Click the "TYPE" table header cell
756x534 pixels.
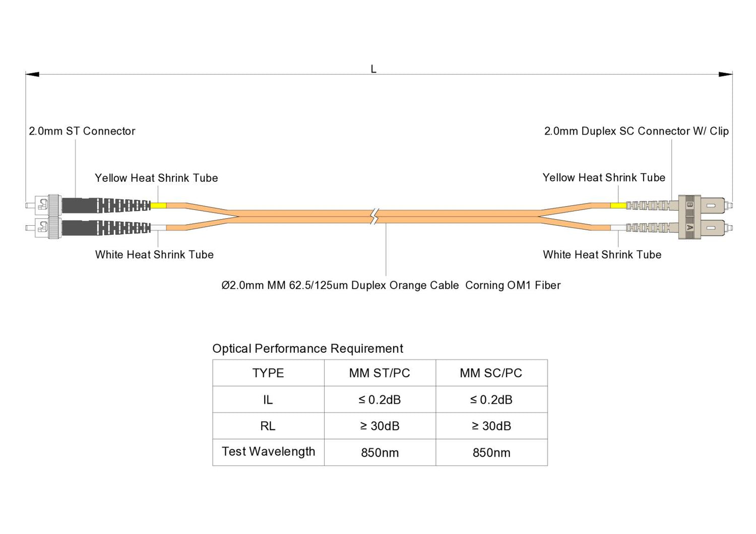pyautogui.click(x=268, y=373)
